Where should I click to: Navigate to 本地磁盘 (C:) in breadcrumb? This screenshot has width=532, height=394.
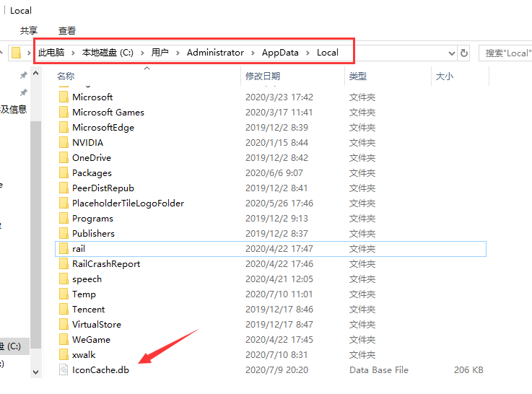tap(108, 53)
